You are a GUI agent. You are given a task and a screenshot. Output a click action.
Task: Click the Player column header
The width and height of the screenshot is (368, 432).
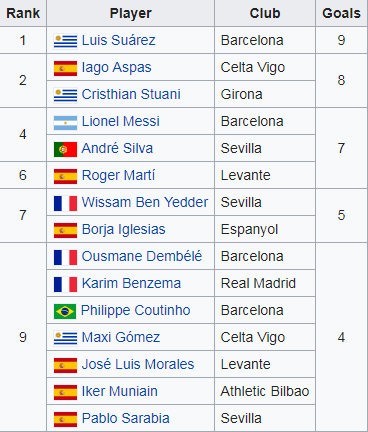[131, 13]
